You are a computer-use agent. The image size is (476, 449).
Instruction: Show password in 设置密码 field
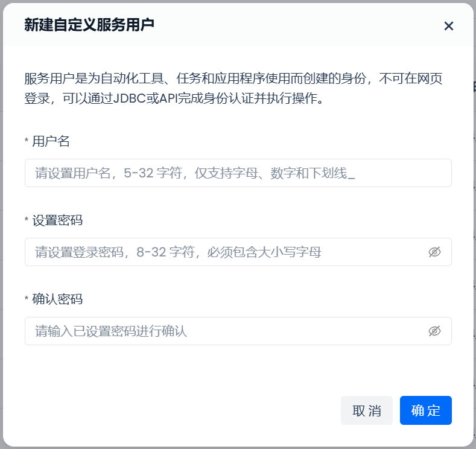[x=434, y=252]
